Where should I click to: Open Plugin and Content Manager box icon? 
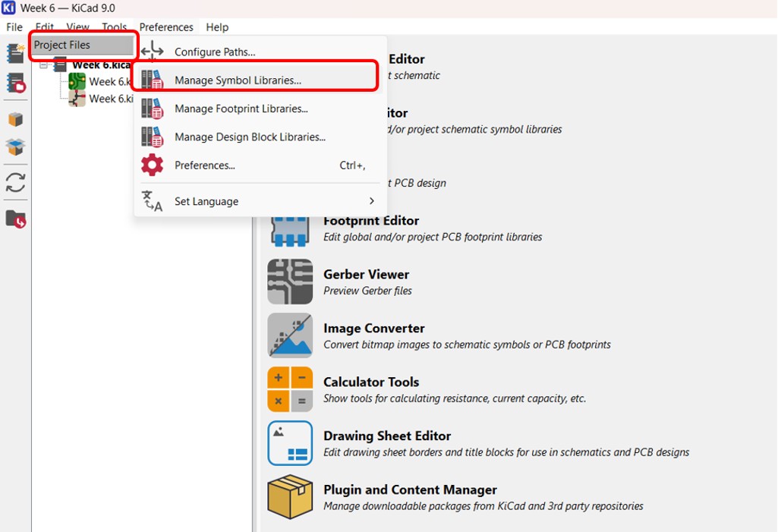(x=290, y=497)
